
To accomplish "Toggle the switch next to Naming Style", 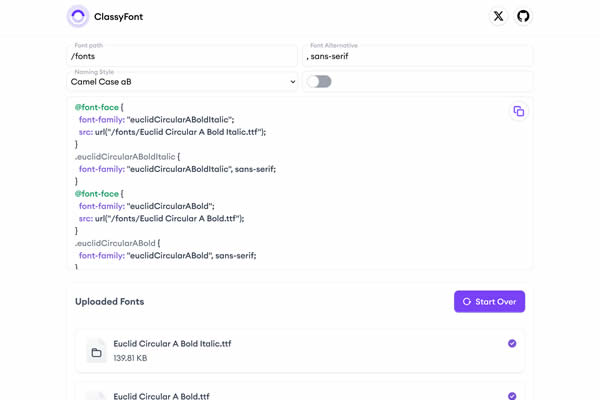I will (x=320, y=82).
